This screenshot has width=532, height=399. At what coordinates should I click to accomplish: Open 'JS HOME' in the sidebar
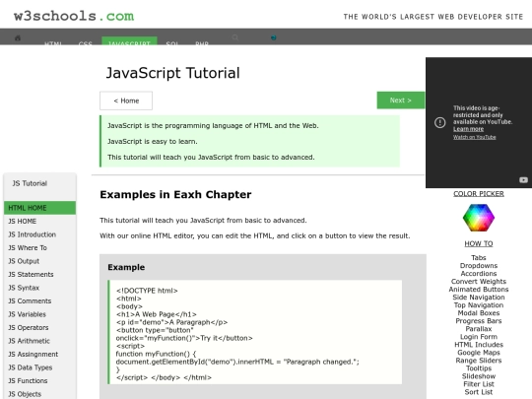point(40,222)
